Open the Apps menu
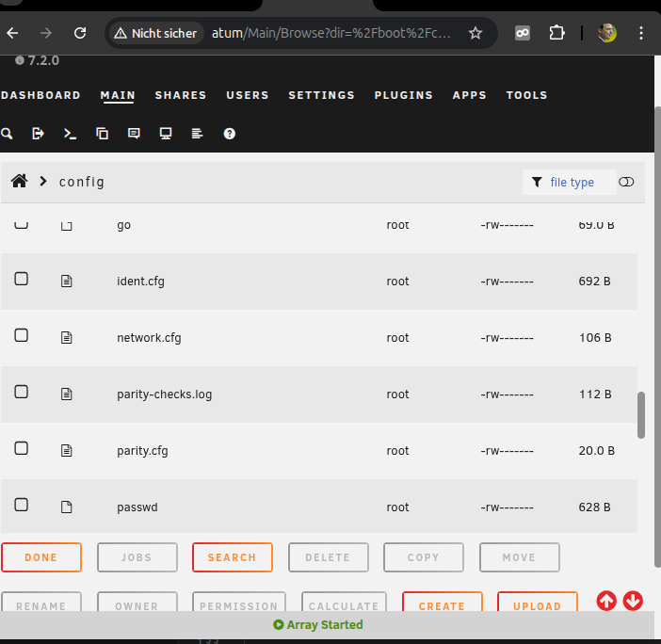Screen dimensions: 661x644 469,95
